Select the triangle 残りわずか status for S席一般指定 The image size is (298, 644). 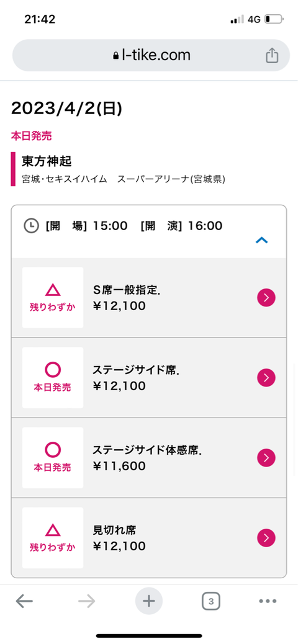point(53,298)
